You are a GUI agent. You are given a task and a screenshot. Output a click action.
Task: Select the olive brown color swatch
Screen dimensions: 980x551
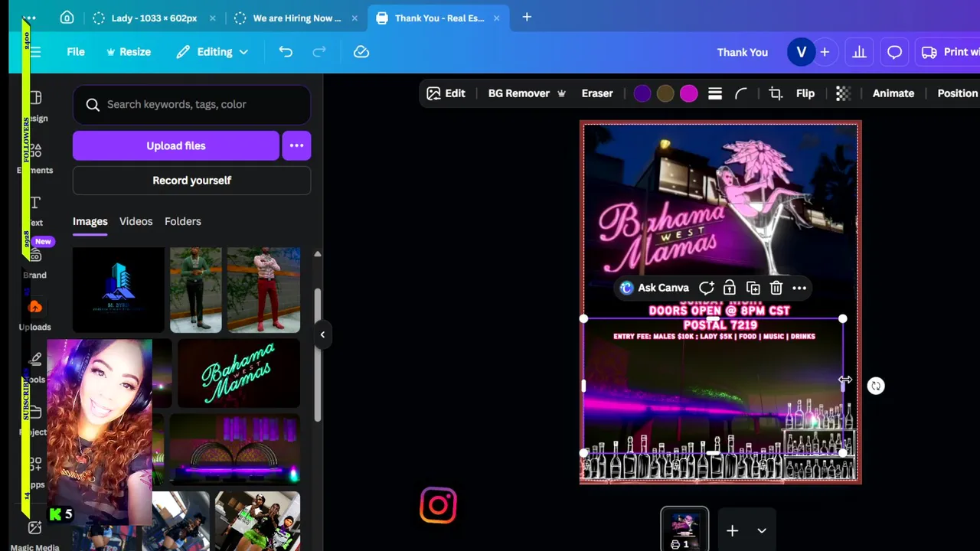pos(665,93)
